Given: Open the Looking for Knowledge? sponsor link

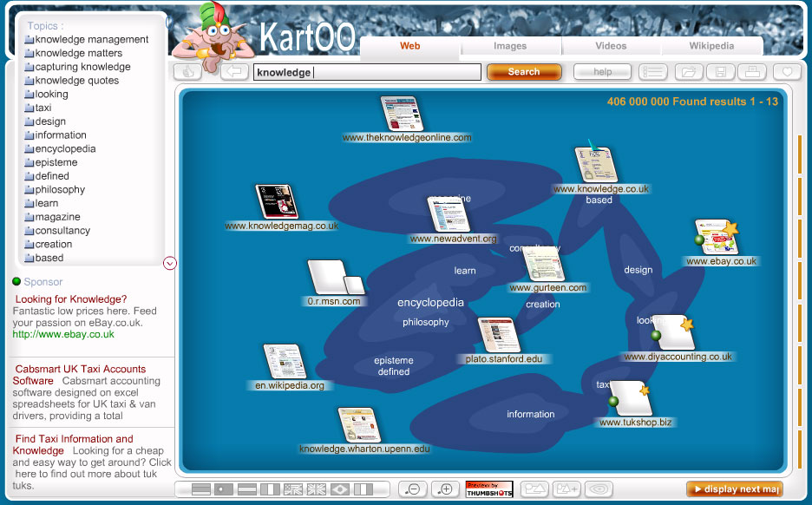Looking at the screenshot, I should 71,298.
